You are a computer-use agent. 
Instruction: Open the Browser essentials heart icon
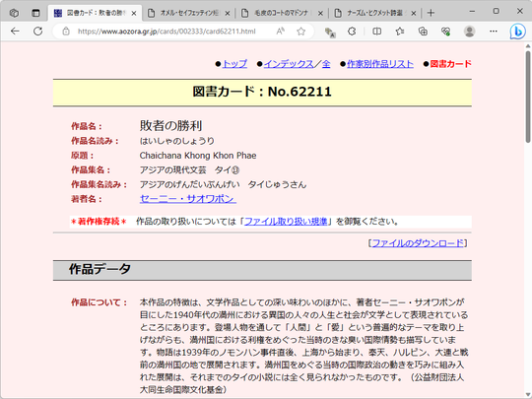pyautogui.click(x=446, y=32)
